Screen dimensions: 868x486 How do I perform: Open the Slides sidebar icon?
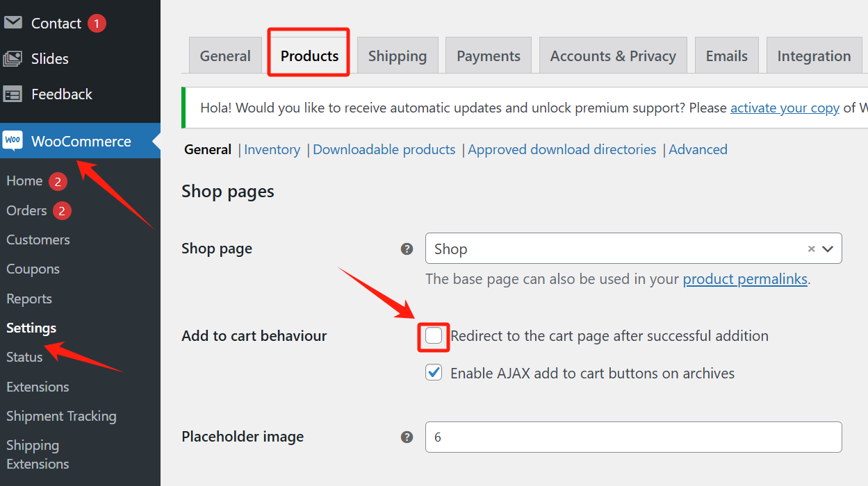click(x=13, y=58)
